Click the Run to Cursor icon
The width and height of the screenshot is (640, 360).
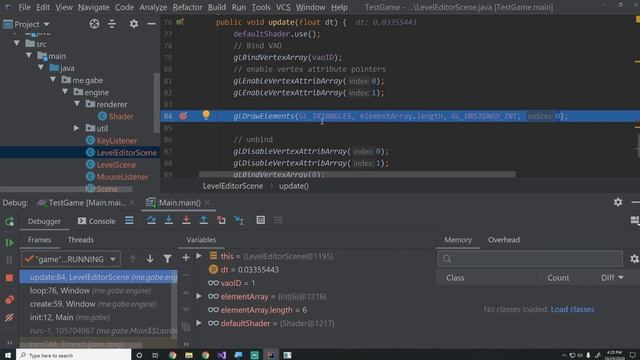(x=239, y=220)
